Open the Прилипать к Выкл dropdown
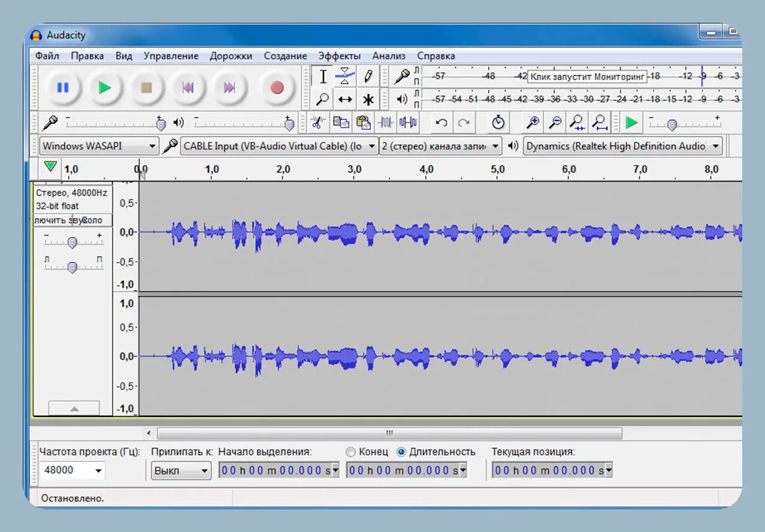The height and width of the screenshot is (532, 765). coord(182,470)
